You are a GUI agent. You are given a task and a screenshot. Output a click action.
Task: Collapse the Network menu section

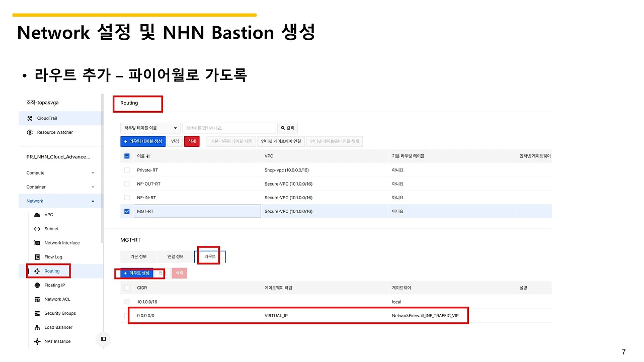[60, 201]
